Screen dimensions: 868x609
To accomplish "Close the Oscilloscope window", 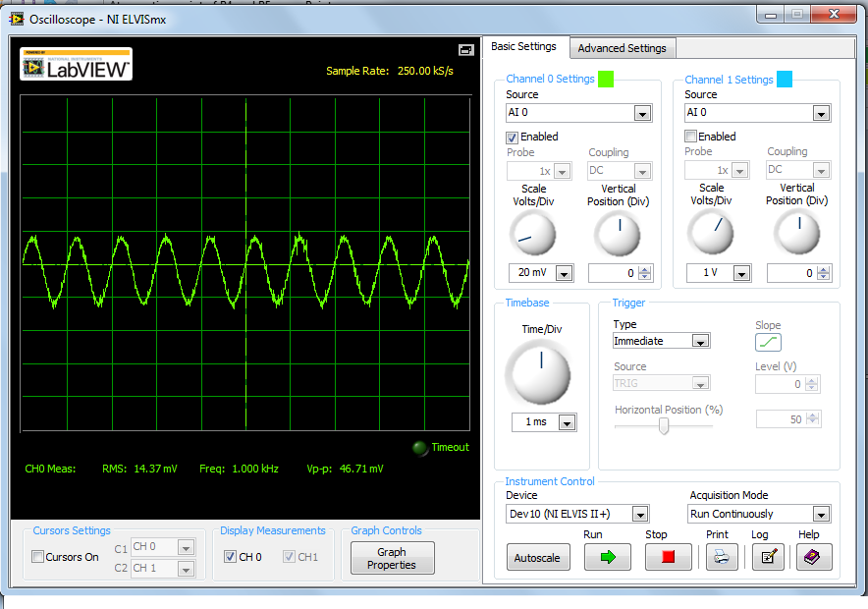I will click(x=835, y=15).
